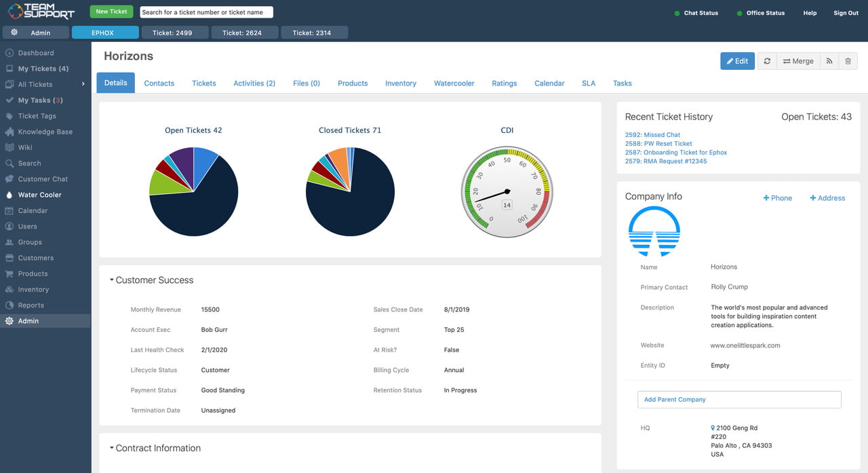Viewport: 868px width, 473px height.
Task: Switch to the Contacts tab
Action: tap(159, 83)
